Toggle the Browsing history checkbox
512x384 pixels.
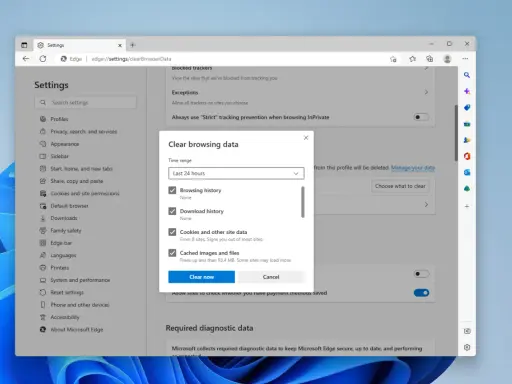pyautogui.click(x=172, y=190)
